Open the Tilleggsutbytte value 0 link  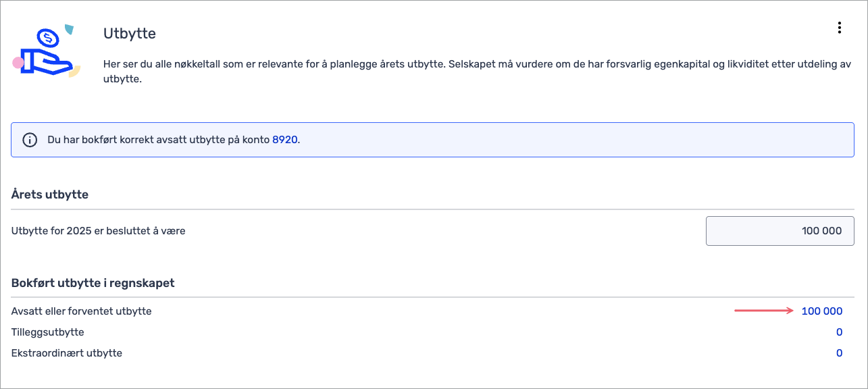839,332
